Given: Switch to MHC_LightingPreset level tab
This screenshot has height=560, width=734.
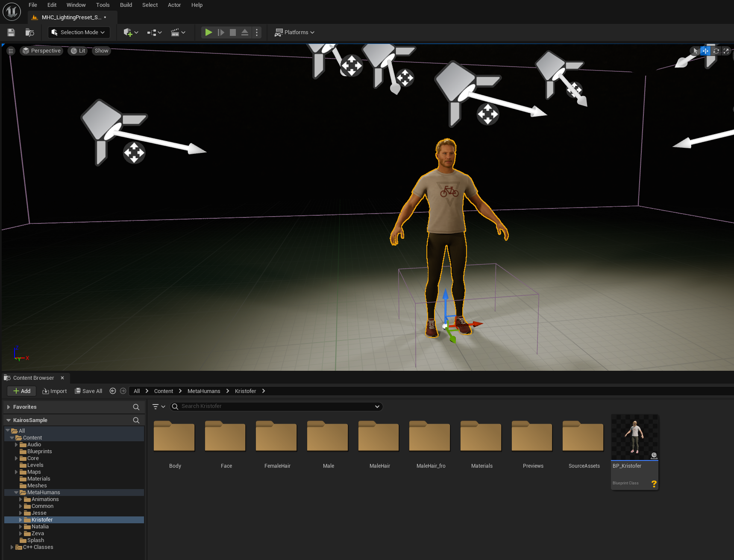Looking at the screenshot, I should tap(73, 18).
